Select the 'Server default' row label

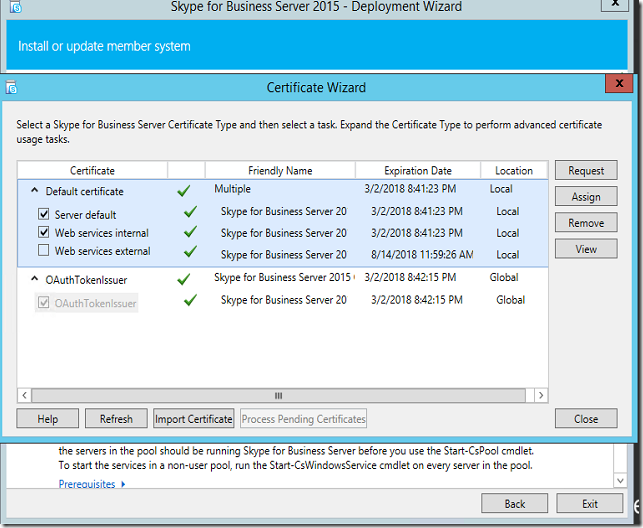point(85,214)
